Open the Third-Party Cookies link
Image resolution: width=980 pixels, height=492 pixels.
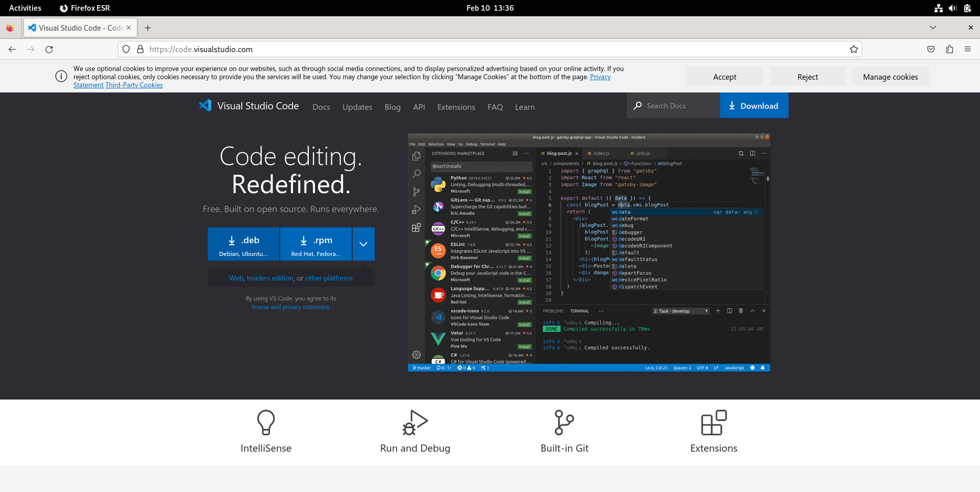point(134,85)
